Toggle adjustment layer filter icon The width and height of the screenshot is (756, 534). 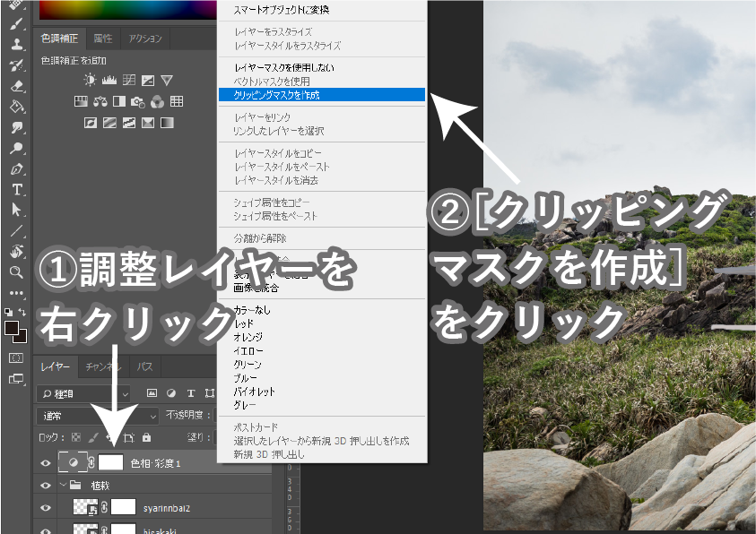point(171,393)
